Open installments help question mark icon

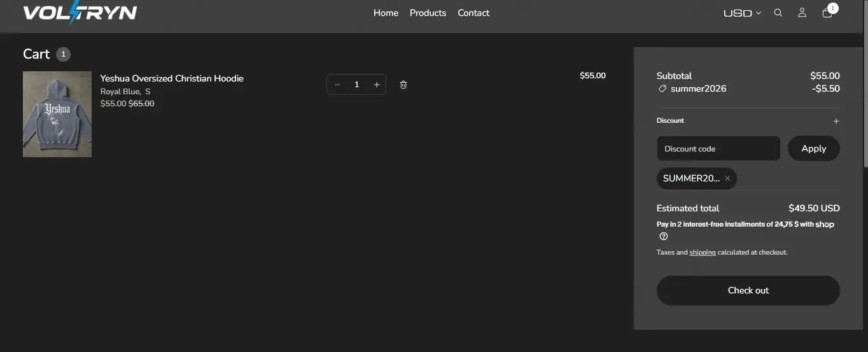coord(664,236)
